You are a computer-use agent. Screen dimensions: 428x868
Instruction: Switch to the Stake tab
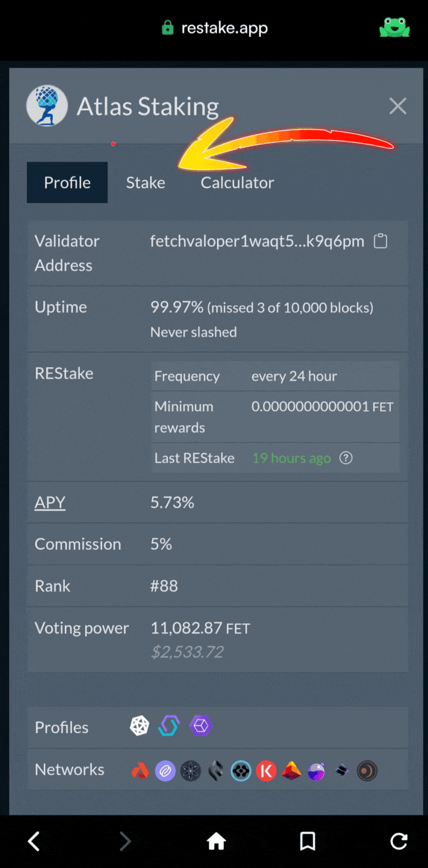[x=145, y=182]
